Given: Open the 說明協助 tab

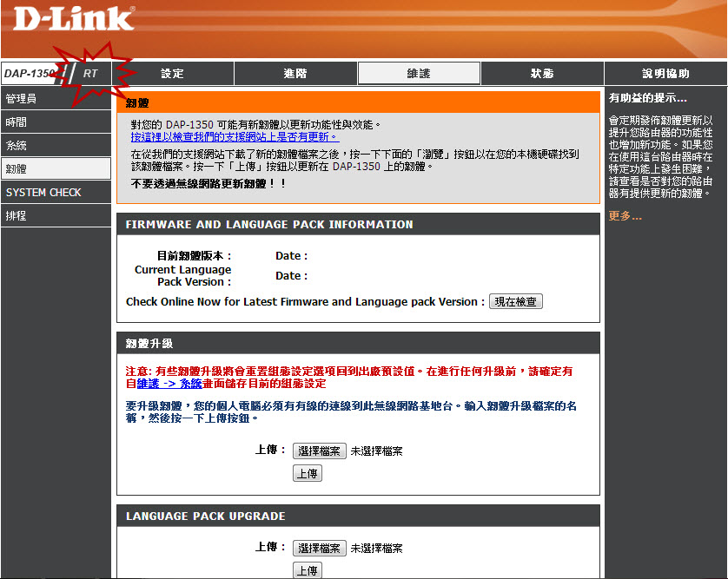Looking at the screenshot, I should click(665, 73).
